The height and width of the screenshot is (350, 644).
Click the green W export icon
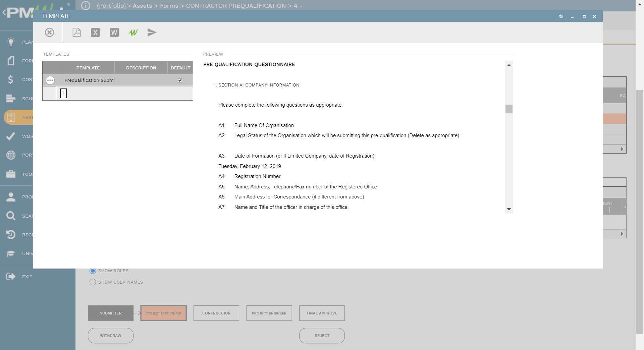click(x=133, y=32)
